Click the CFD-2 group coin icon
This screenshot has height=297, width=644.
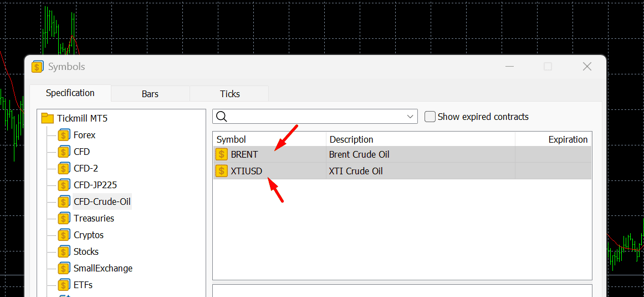[x=63, y=168]
